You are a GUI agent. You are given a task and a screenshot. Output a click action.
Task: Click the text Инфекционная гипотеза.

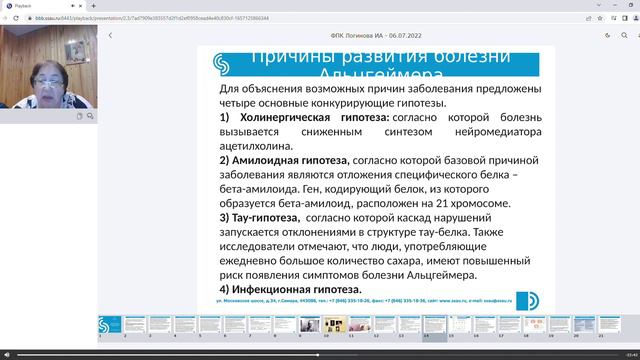pos(297,290)
